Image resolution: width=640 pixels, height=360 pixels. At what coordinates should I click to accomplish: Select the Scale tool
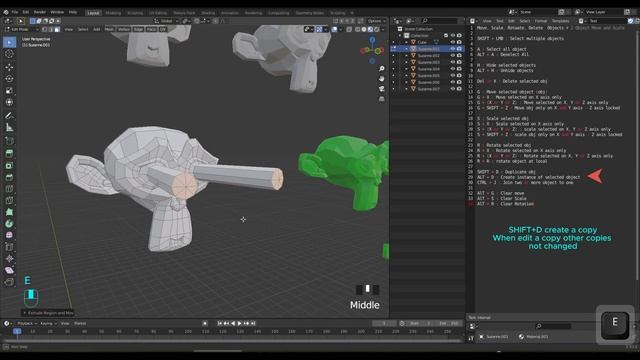[9, 90]
